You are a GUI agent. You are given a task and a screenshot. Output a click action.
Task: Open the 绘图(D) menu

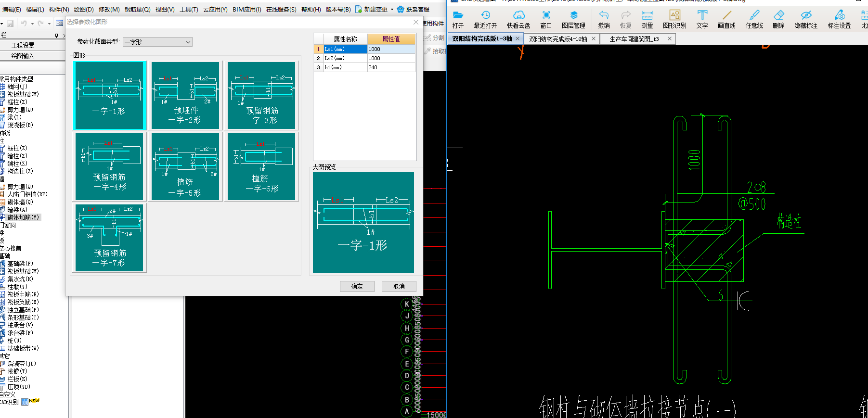tap(84, 9)
